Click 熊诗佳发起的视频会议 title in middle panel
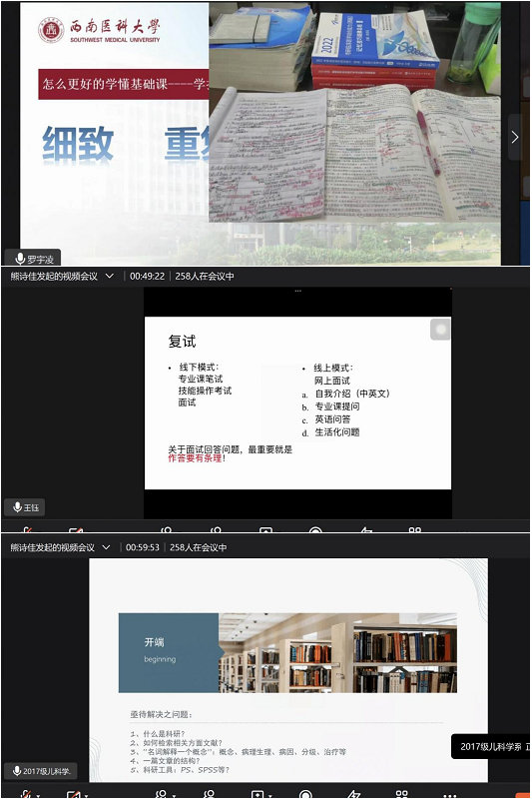 coord(54,277)
